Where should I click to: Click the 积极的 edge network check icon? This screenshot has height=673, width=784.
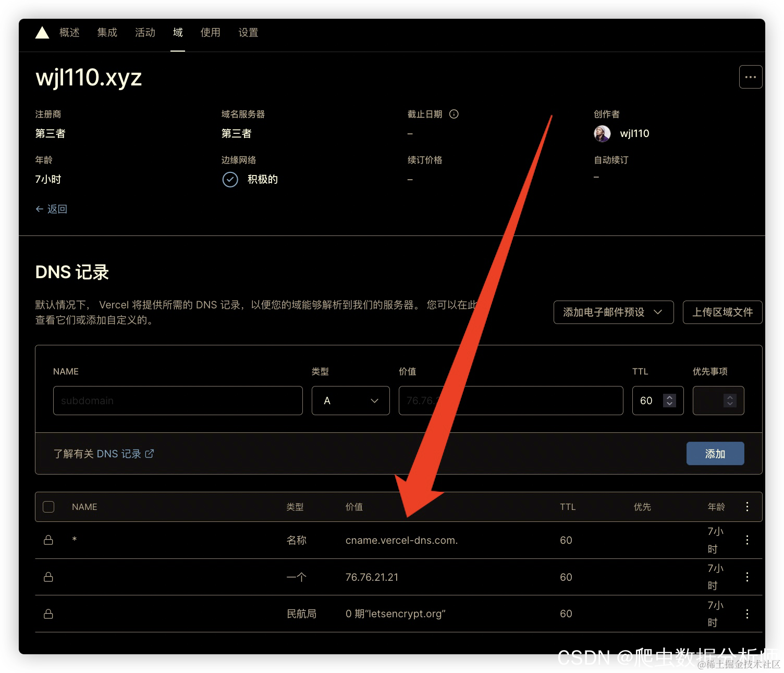[x=230, y=179]
